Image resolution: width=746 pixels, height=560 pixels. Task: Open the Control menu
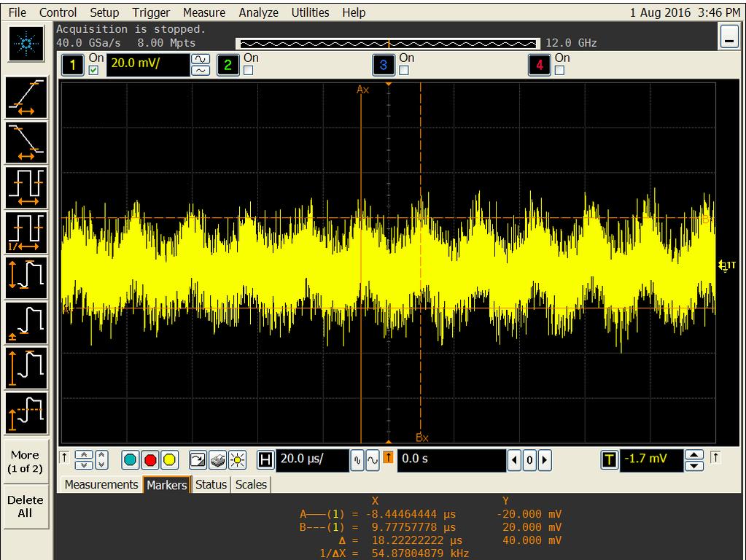58,12
